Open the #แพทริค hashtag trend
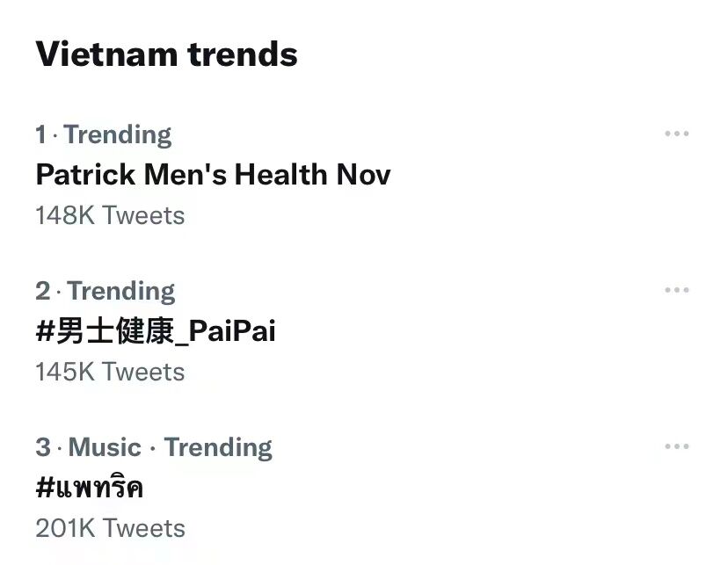Image resolution: width=728 pixels, height=565 pixels. pos(90,488)
